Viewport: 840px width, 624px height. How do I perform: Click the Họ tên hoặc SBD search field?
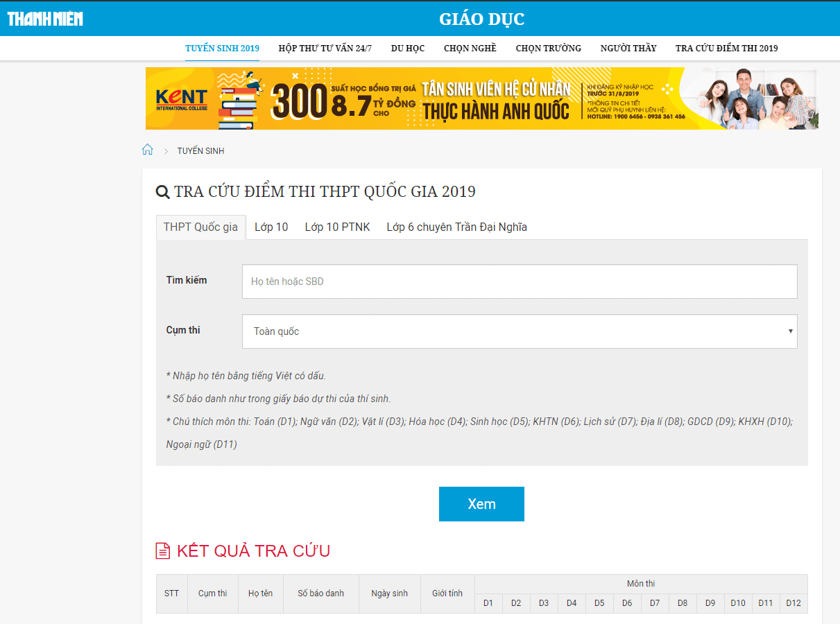[x=519, y=281]
